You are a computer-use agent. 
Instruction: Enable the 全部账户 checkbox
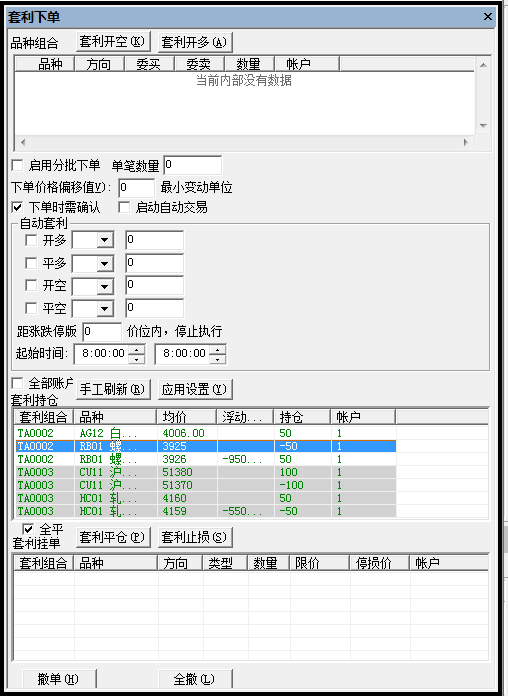click(x=17, y=383)
